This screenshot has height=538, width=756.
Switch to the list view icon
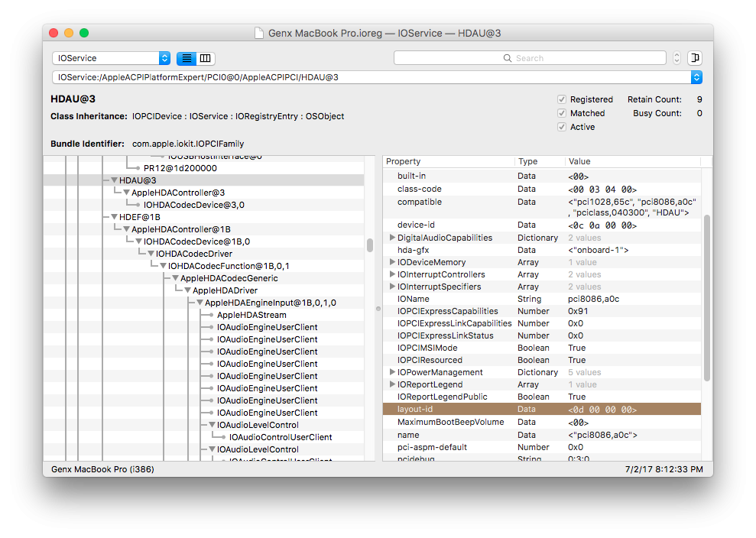pos(187,58)
